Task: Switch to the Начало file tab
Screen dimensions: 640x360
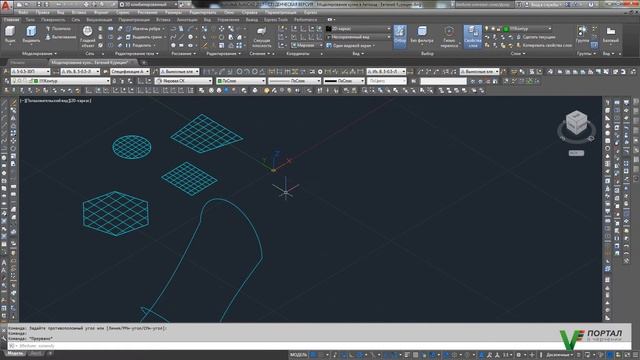Action: point(18,62)
